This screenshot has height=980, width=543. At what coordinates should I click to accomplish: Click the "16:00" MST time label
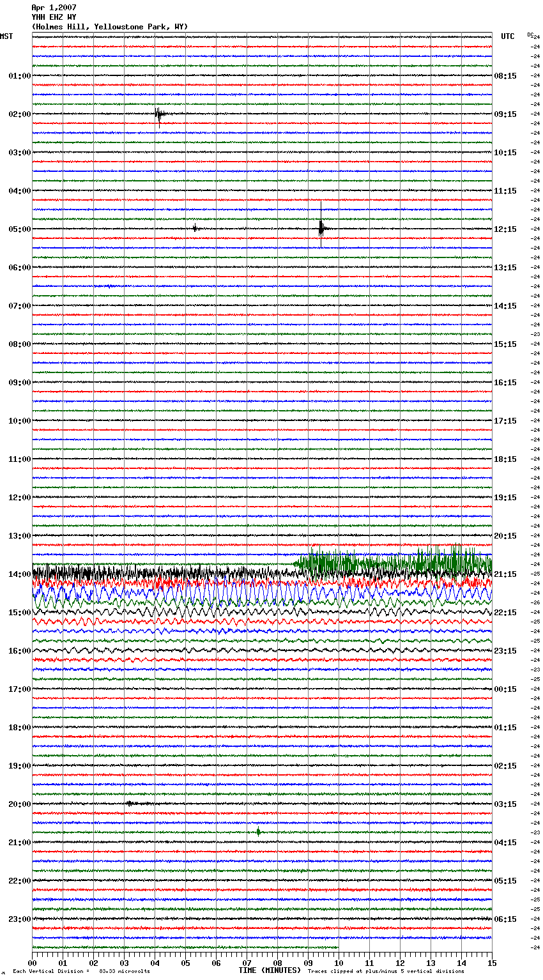(x=20, y=651)
